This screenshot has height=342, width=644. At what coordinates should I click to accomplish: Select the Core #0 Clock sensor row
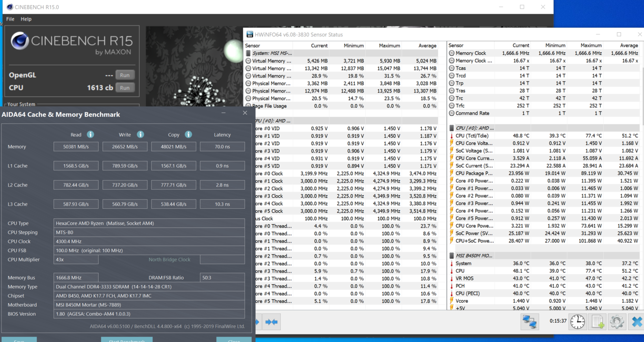[347, 174]
